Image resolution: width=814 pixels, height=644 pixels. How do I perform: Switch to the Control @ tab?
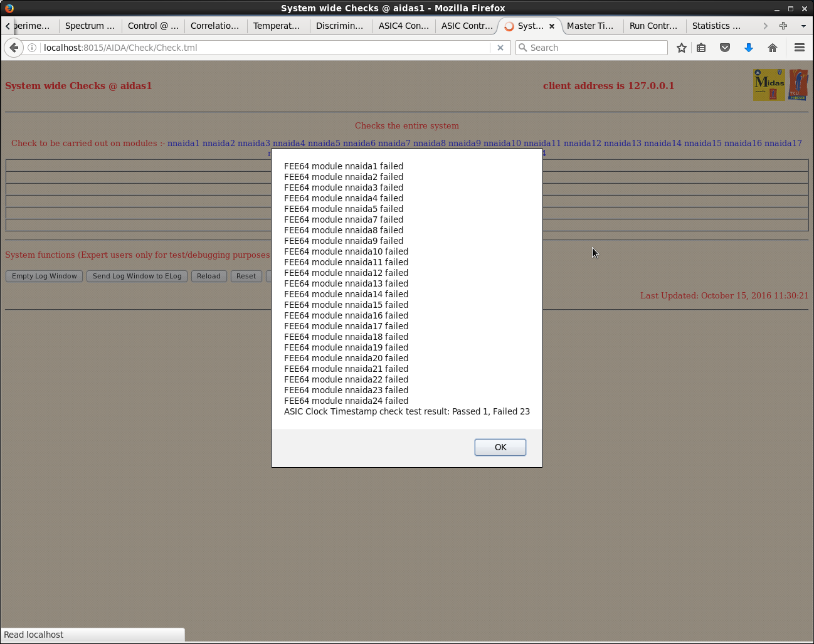coord(153,26)
